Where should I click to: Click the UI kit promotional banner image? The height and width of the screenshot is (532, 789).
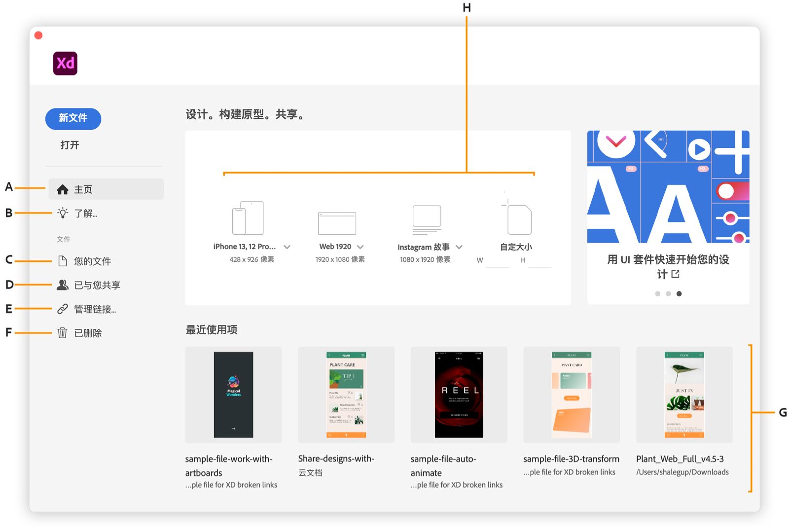668,187
